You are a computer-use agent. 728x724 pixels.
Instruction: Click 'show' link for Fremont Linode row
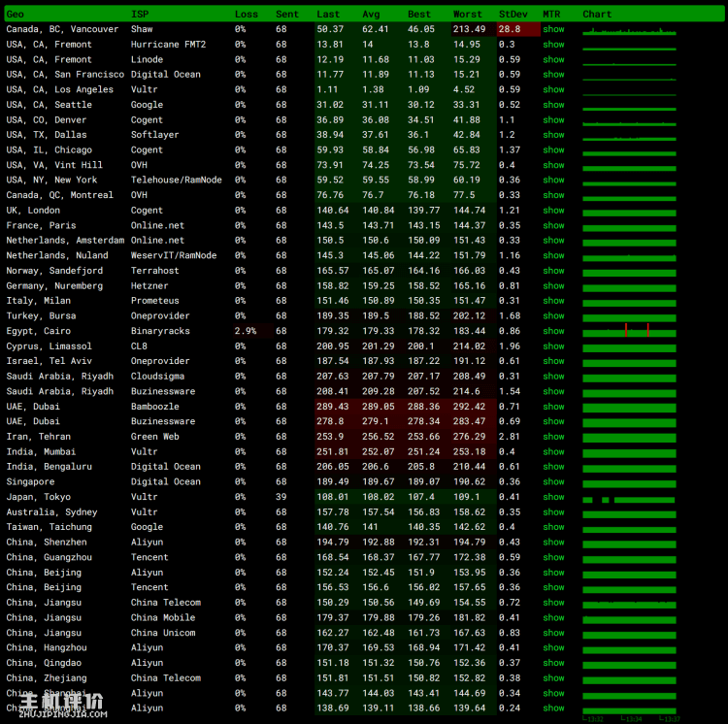point(553,59)
